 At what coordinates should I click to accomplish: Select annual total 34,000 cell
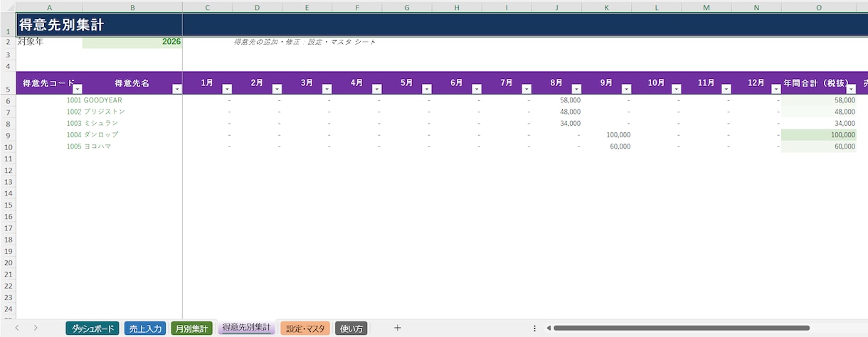[819, 123]
